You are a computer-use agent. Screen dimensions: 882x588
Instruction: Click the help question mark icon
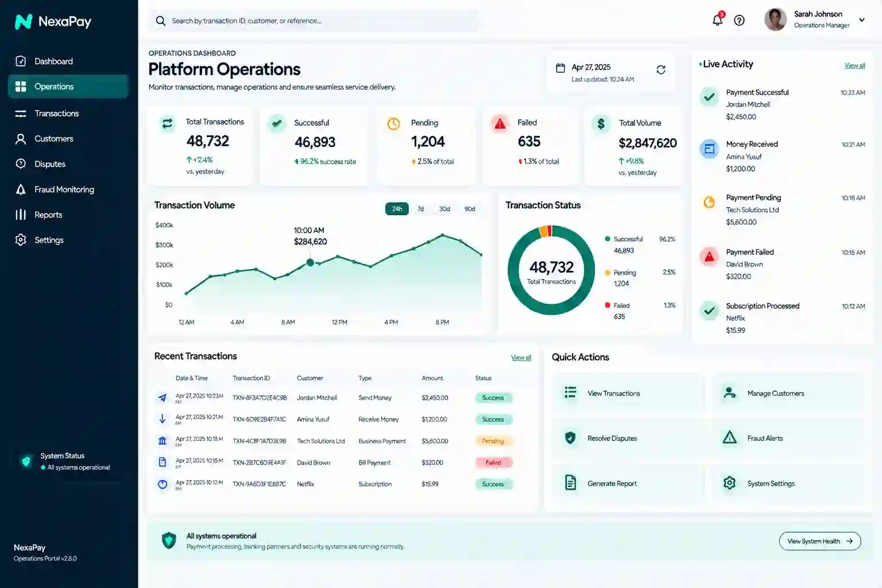pos(740,21)
